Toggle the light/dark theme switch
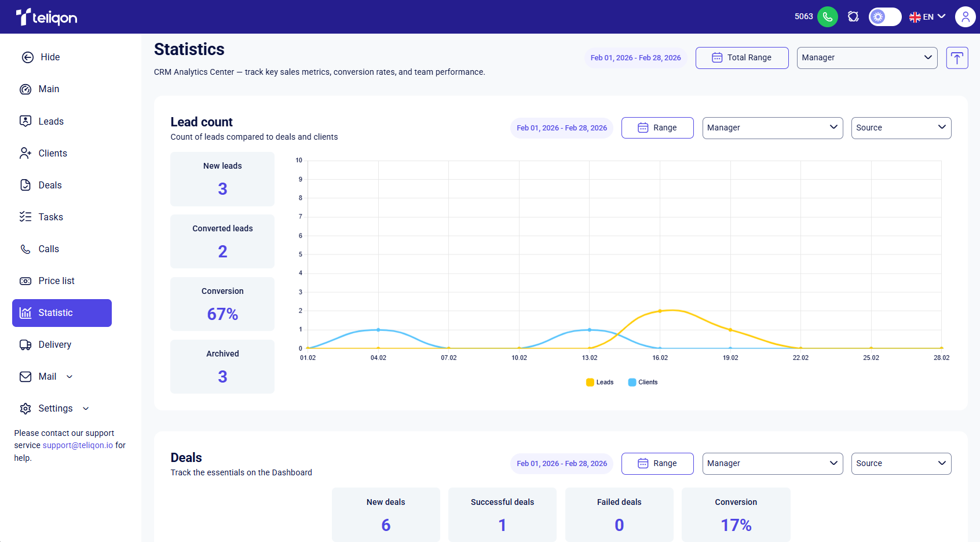This screenshot has height=542, width=980. pos(884,17)
